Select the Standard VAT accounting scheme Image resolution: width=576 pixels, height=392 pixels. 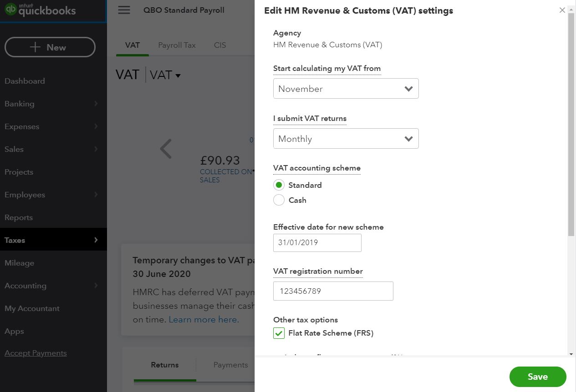279,185
